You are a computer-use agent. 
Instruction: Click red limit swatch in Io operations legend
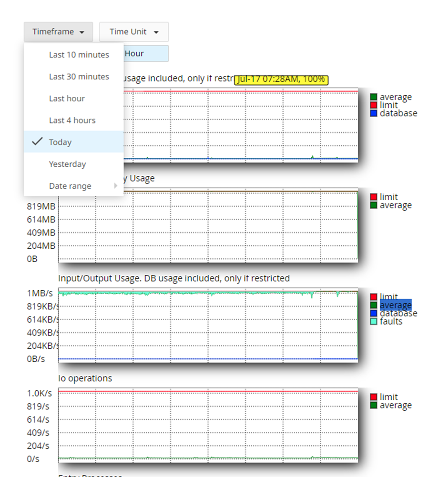374,397
